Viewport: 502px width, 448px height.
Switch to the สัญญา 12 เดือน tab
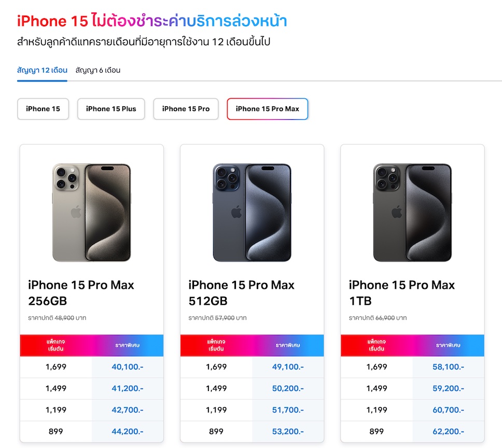click(x=42, y=71)
